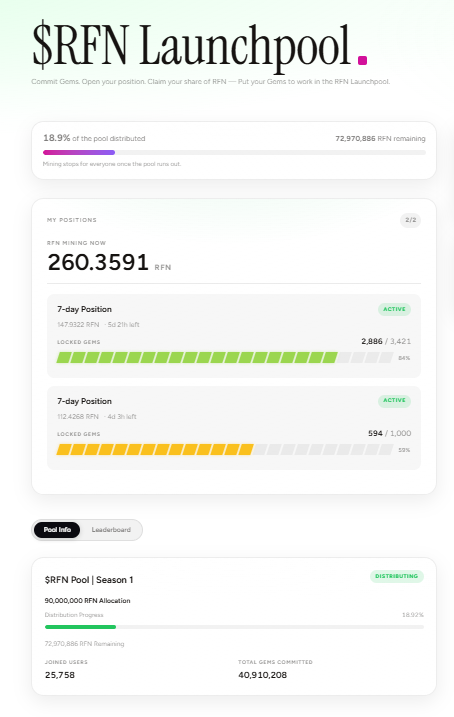
Task: Click the 147.9322 RFN amount
Action: point(78,325)
